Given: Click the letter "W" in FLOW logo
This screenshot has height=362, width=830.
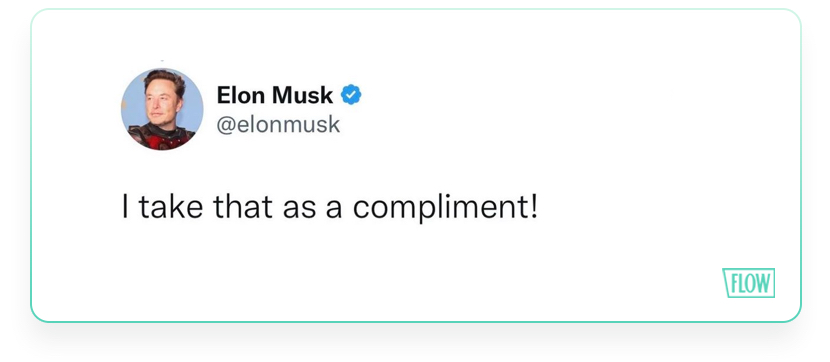Looking at the screenshot, I should (x=763, y=284).
